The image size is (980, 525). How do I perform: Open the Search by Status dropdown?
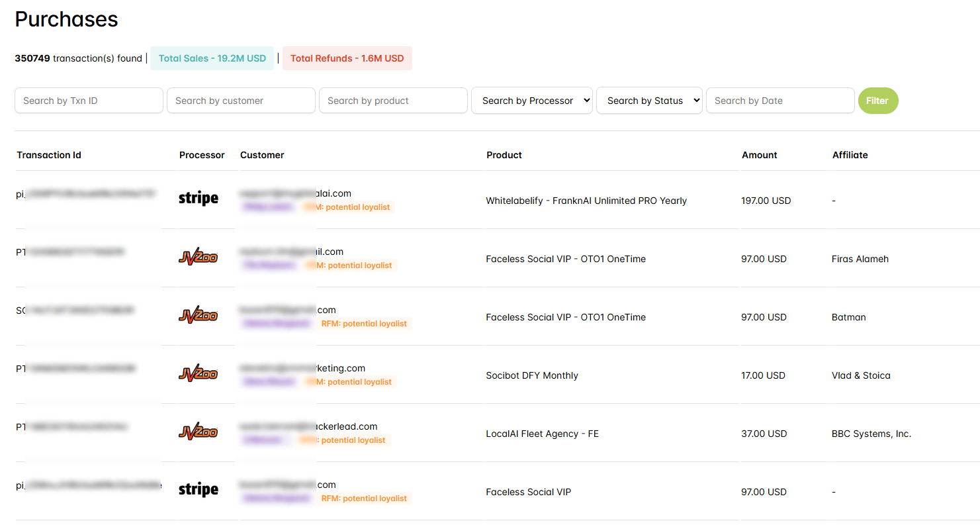[649, 101]
